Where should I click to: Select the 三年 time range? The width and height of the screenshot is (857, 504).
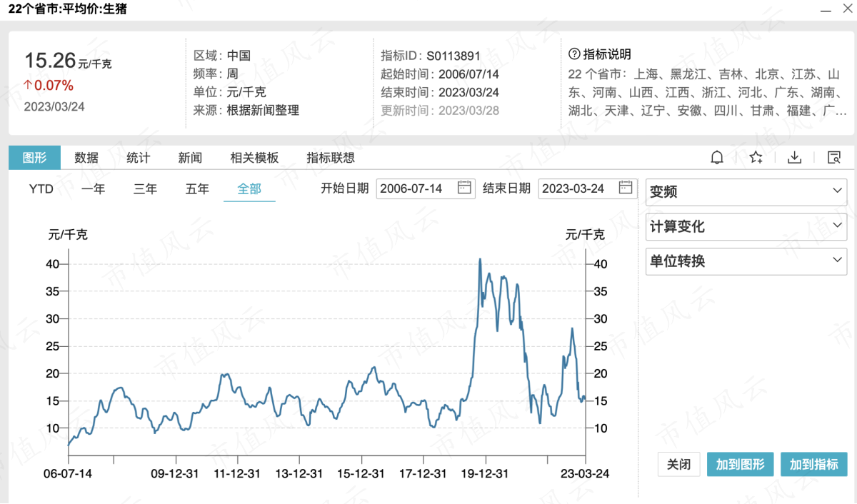[145, 189]
